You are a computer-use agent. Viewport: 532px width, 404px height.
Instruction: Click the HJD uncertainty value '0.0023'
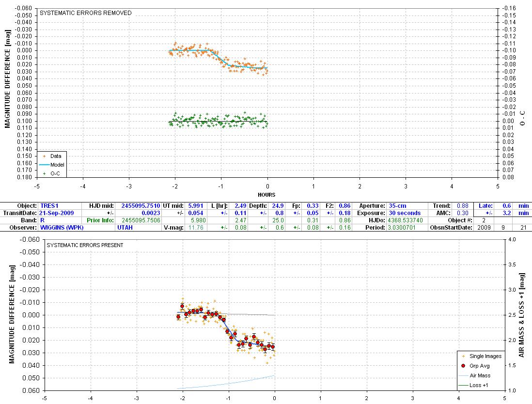(151, 213)
